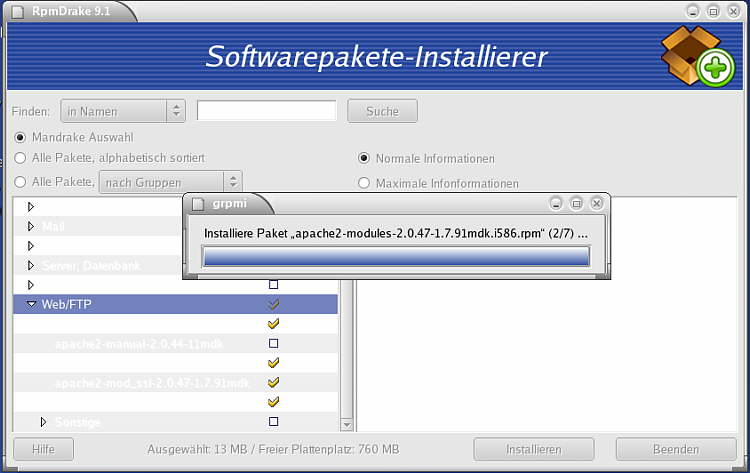Click the 'Finden:' label
Screen dimensions: 750x473
[31, 111]
